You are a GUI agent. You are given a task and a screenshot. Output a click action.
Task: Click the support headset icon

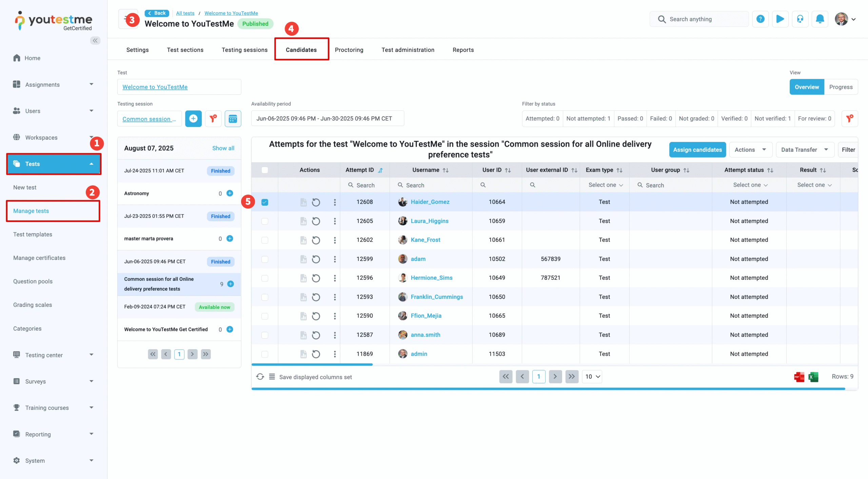click(800, 19)
